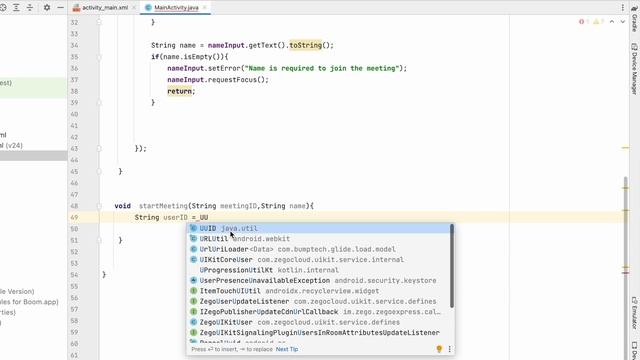Image resolution: width=640 pixels, height=360 pixels.
Task: Choose ZegoUserUpdateListener suggestion
Action: pos(319,301)
